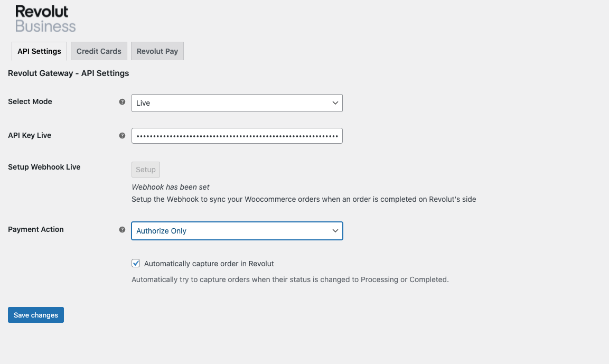
Task: Go to the Revolut Pay tab
Action: [x=157, y=51]
